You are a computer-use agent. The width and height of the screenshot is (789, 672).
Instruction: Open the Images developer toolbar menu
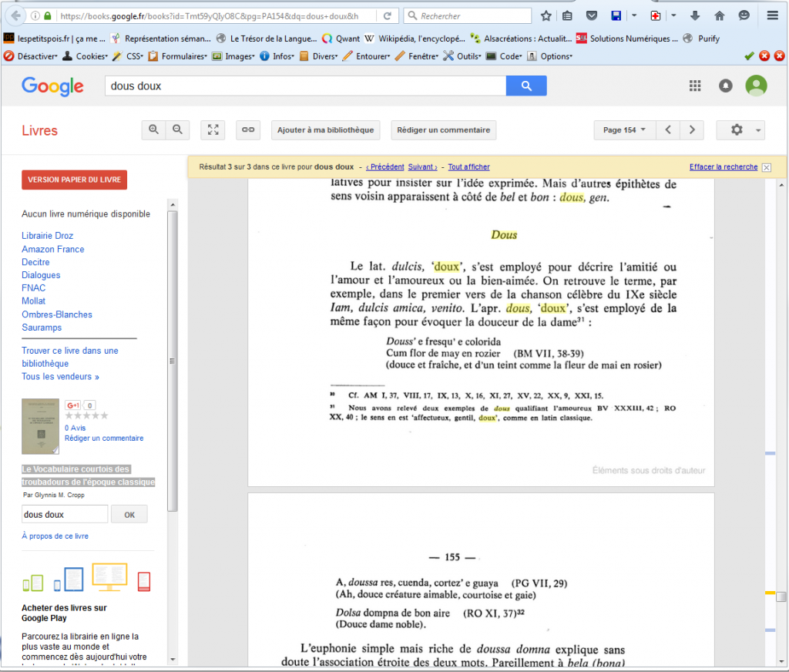pyautogui.click(x=238, y=56)
